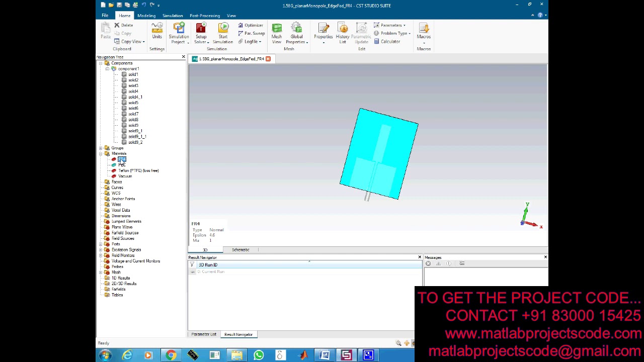This screenshot has height=362, width=644.
Task: Close the Navigation Tree panel
Action: [183, 57]
